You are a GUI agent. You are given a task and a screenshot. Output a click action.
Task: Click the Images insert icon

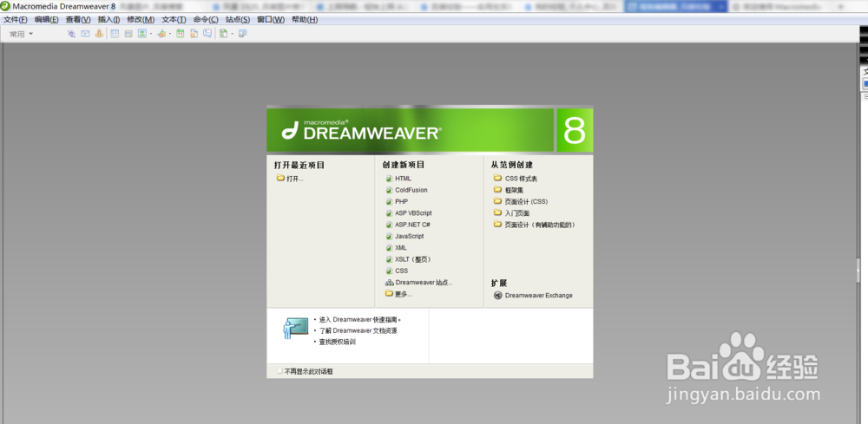(142, 34)
